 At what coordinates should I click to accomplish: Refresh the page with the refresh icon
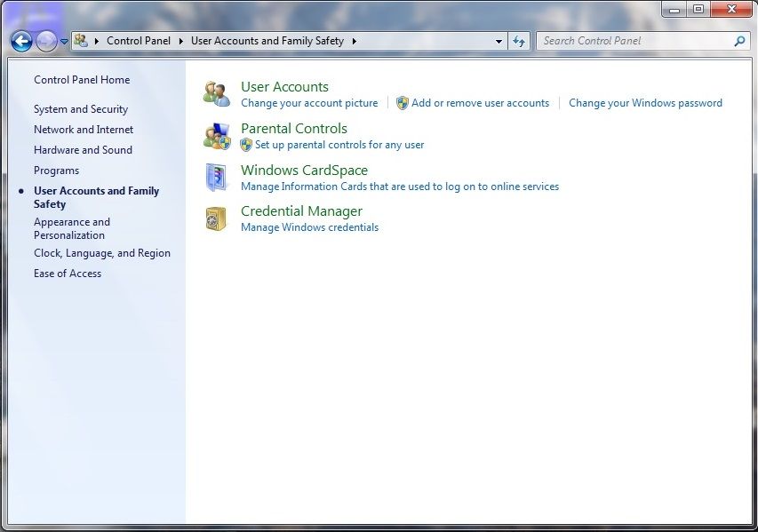(x=518, y=41)
